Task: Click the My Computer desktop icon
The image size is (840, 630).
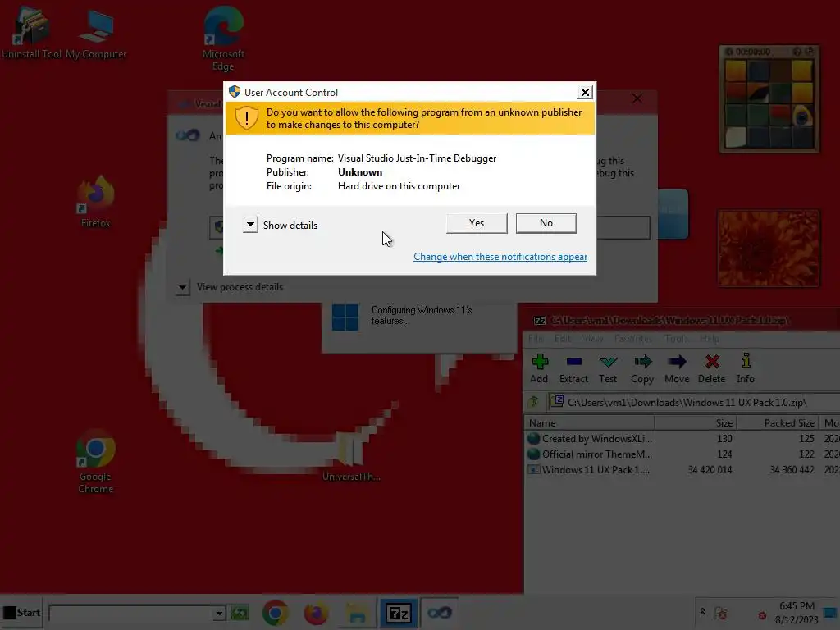Action: tap(96, 33)
